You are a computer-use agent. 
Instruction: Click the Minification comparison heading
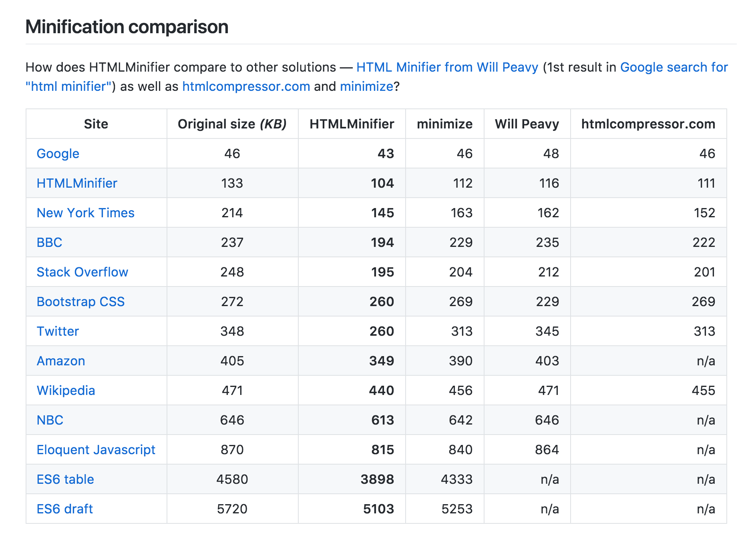click(127, 27)
